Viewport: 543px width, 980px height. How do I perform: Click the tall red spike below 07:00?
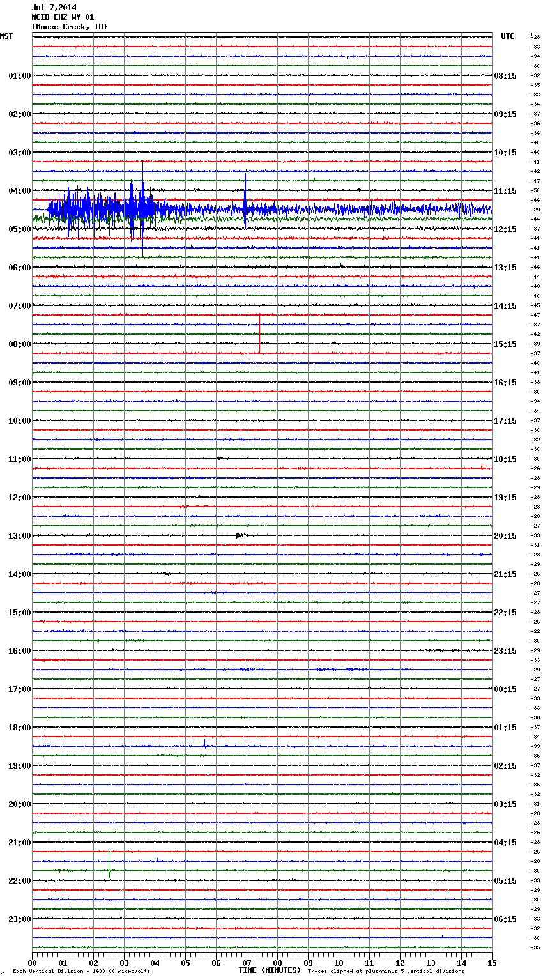coord(259,333)
